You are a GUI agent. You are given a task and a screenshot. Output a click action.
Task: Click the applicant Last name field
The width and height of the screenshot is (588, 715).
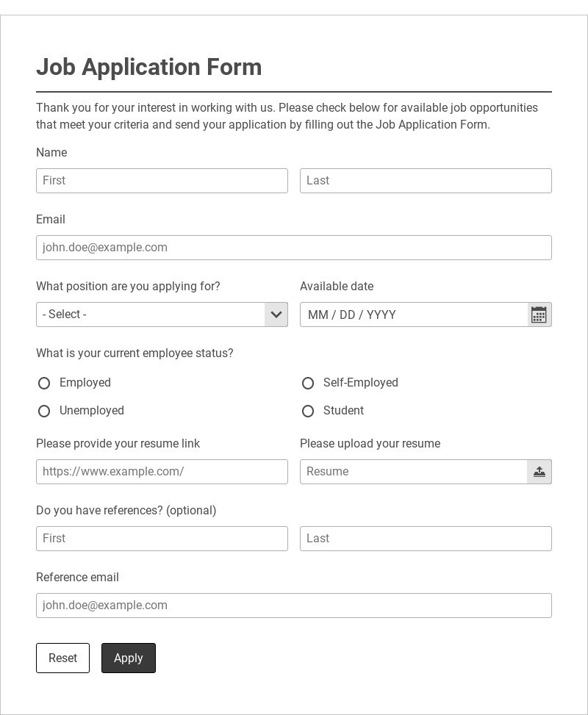[426, 181]
